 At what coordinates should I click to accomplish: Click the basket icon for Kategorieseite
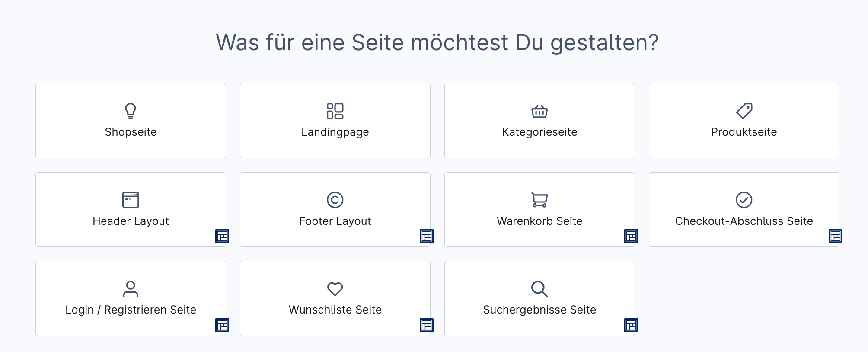[539, 111]
